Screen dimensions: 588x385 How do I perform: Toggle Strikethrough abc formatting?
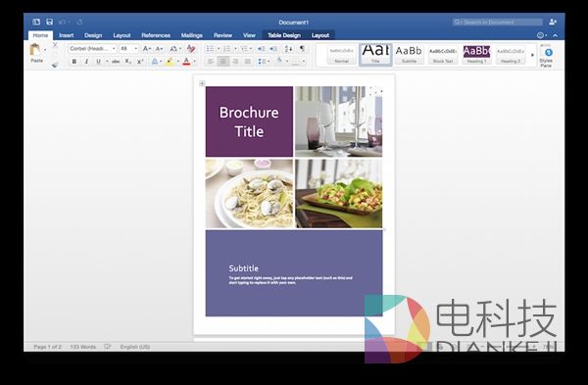116,62
